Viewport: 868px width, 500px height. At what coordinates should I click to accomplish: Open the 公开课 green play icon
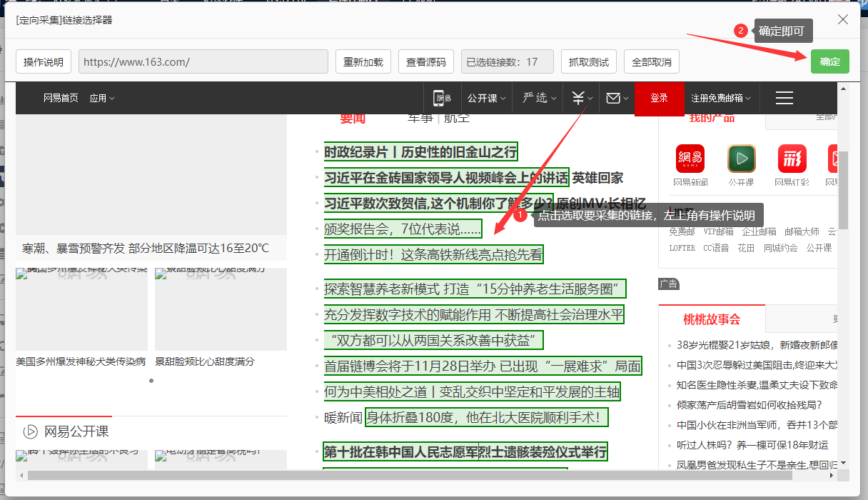tap(742, 159)
